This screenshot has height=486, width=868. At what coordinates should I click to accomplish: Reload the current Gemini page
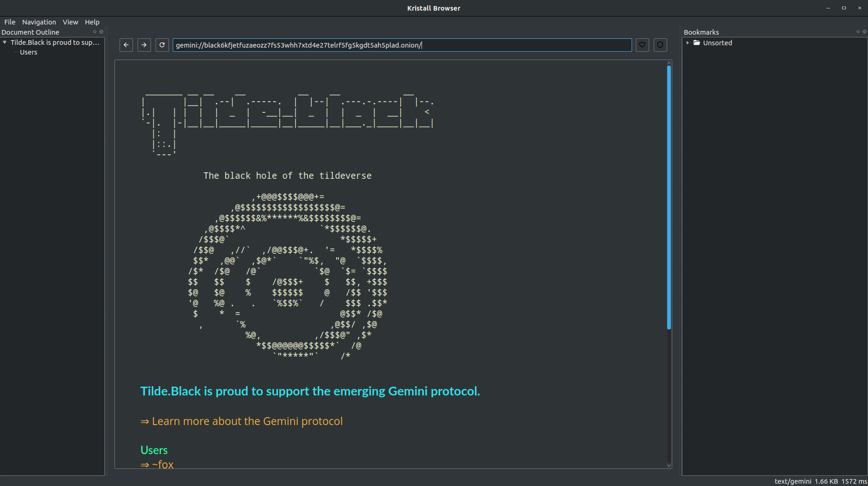162,45
